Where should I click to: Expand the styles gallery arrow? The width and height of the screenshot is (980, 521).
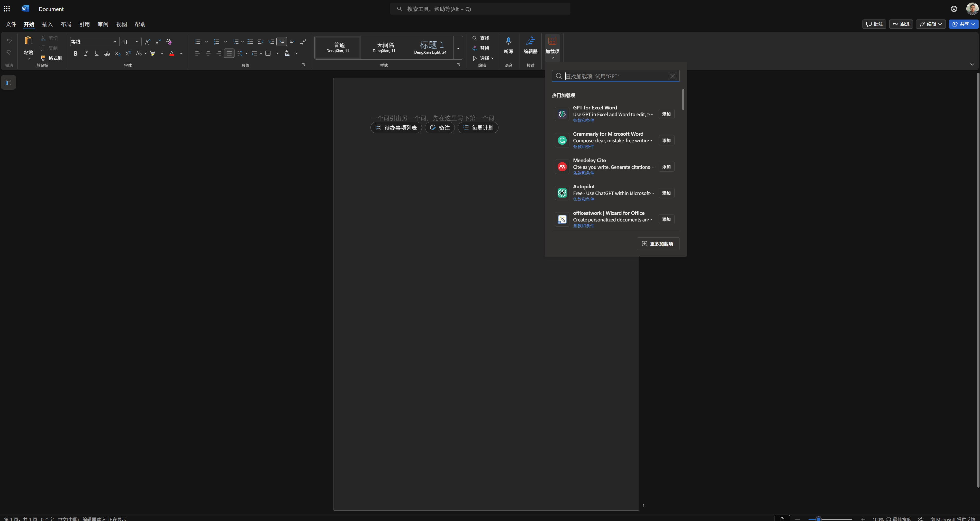(x=458, y=48)
